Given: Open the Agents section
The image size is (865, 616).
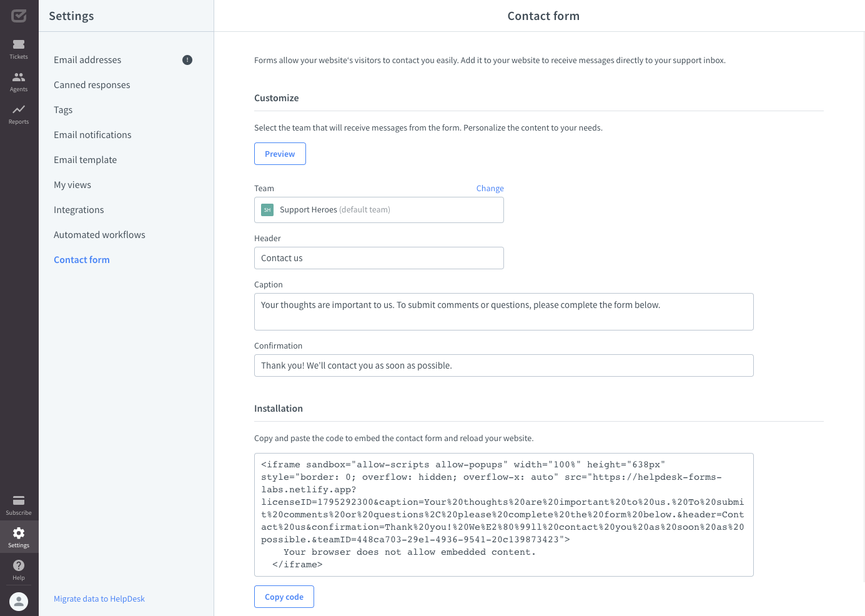Looking at the screenshot, I should [18, 80].
